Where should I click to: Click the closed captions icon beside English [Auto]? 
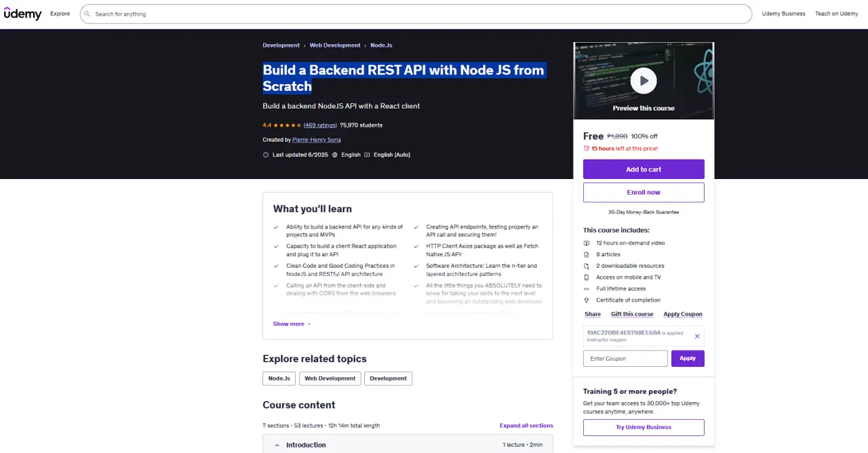click(367, 155)
